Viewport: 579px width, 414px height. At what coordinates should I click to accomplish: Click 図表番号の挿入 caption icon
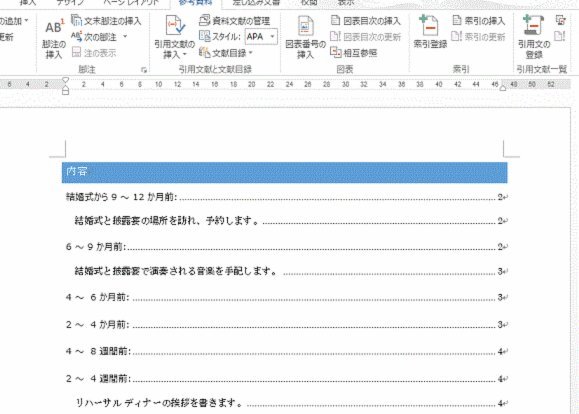(305, 37)
